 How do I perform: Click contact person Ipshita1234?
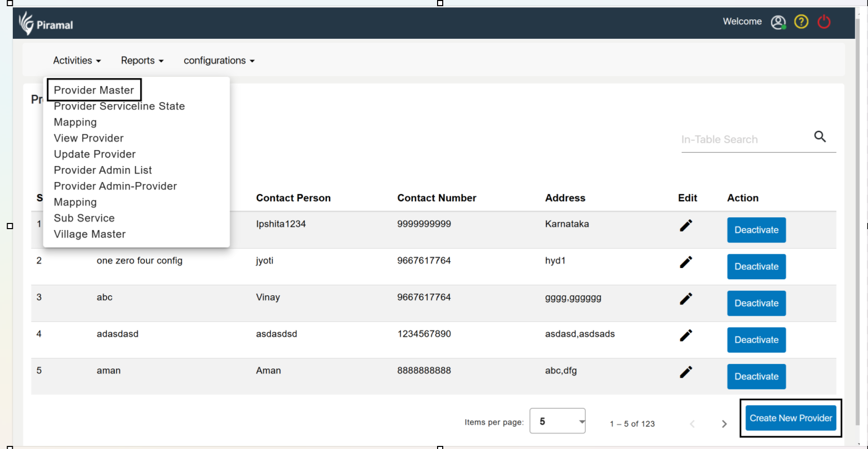[x=281, y=224]
